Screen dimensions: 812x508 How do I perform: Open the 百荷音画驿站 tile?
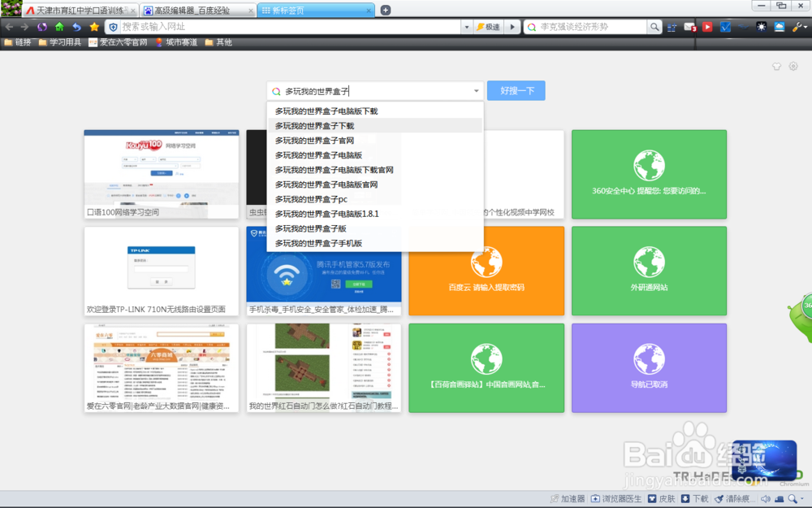(x=486, y=368)
